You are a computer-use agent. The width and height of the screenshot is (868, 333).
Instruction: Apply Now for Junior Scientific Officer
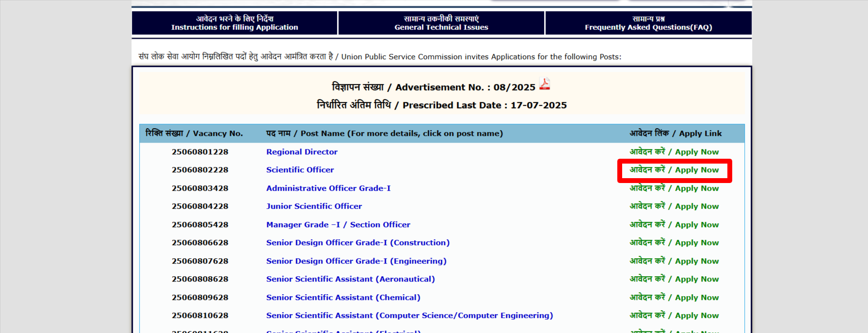click(674, 206)
